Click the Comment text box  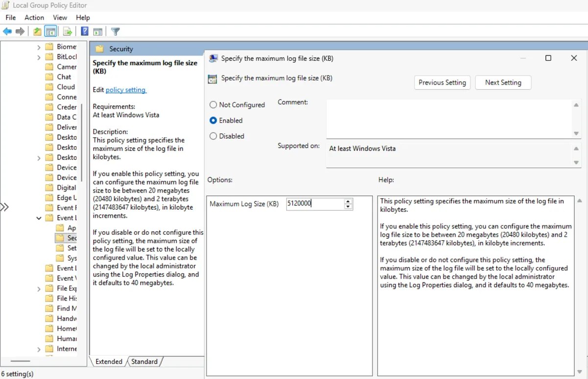[x=449, y=119]
